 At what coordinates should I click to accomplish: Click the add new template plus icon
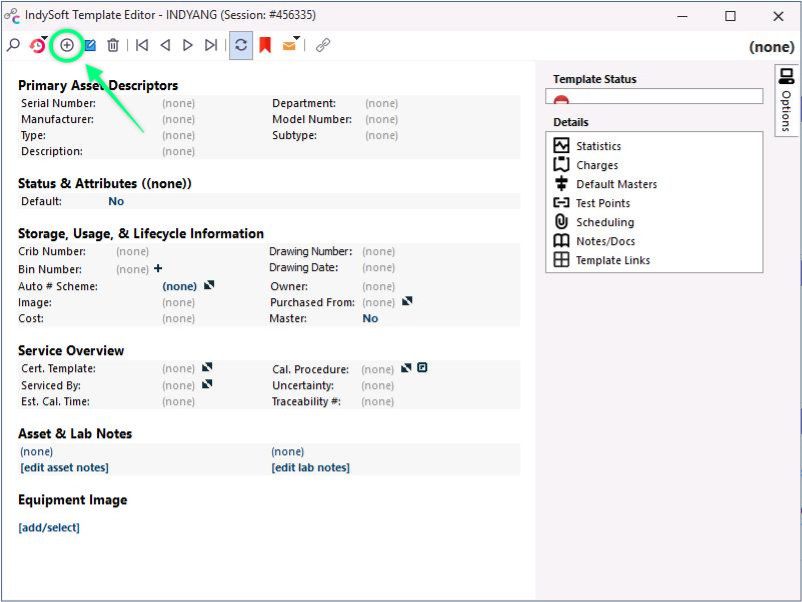[x=67, y=45]
